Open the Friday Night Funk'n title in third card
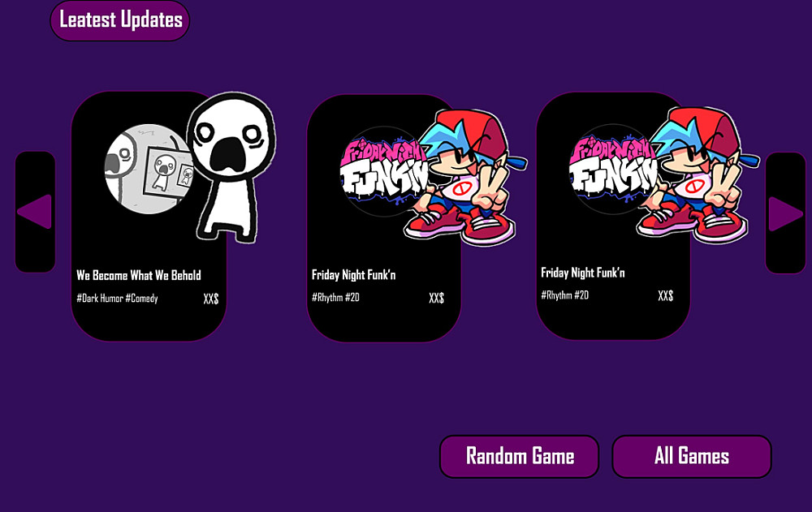This screenshot has width=812, height=512. coord(583,273)
